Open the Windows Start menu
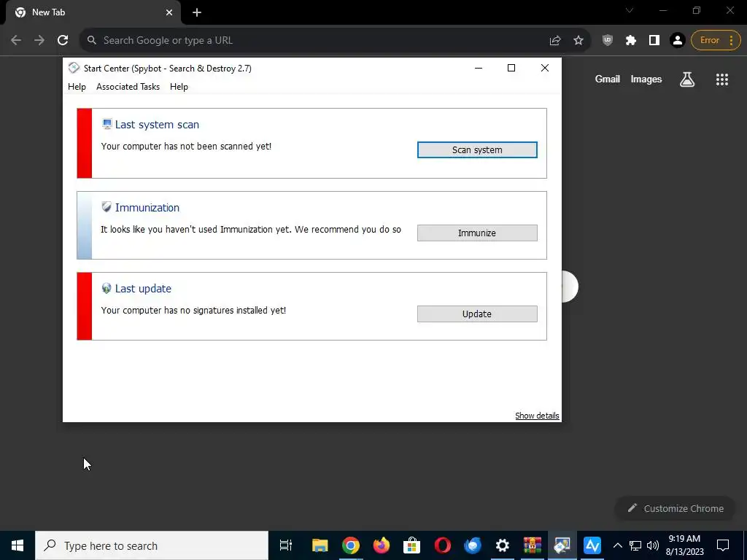Screen dimensions: 747x560 [18, 545]
